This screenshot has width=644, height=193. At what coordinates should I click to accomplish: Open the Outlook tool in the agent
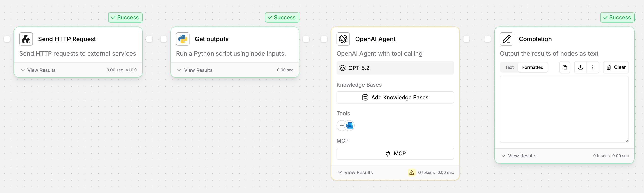[x=349, y=125]
